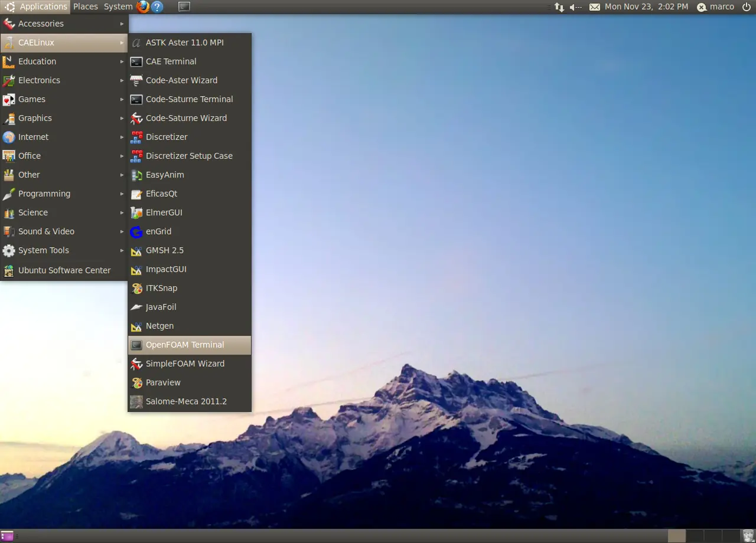
Task: Start the Code-Aster Wizard icon
Action: click(136, 80)
